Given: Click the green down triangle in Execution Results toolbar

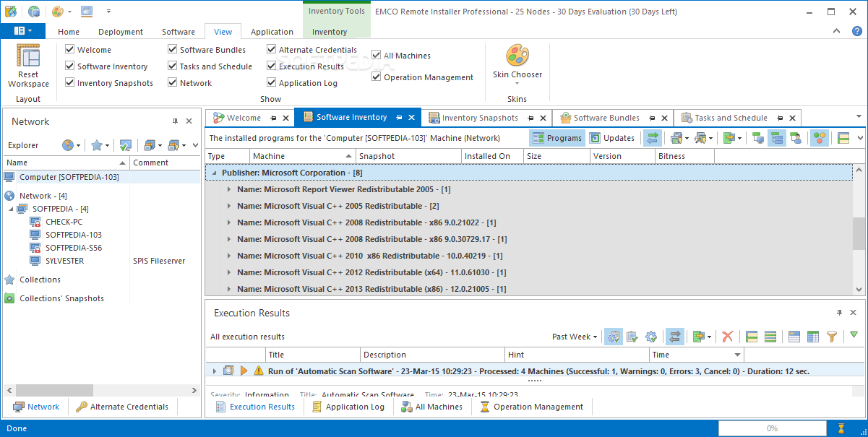Looking at the screenshot, I should [x=854, y=335].
